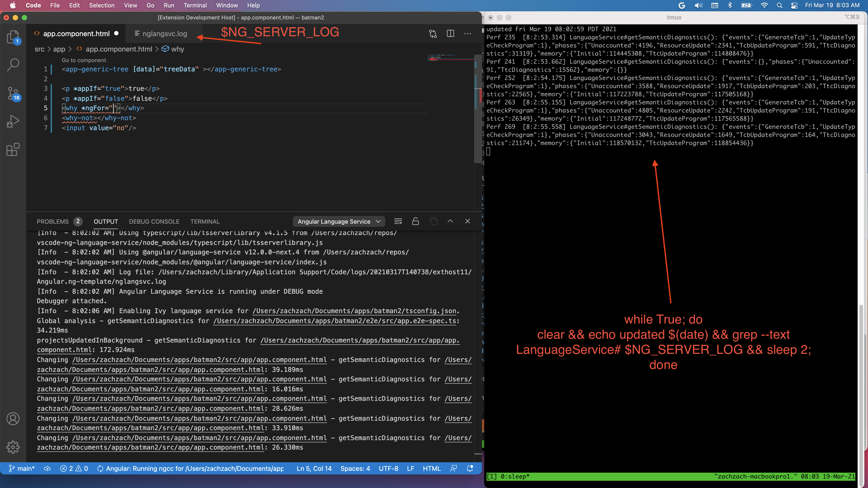Click the Grammarly G menu bar icon
Screen dimensions: 868x488
tap(681, 5)
